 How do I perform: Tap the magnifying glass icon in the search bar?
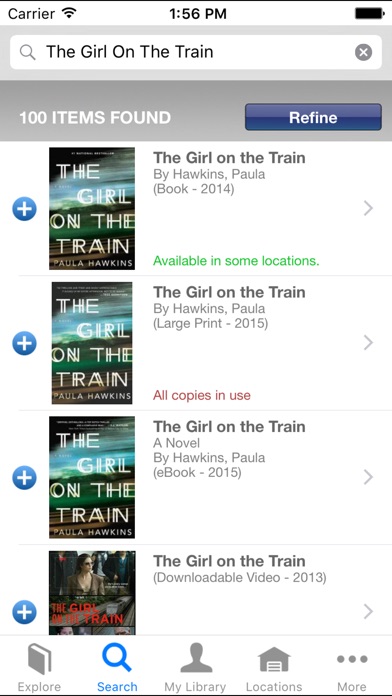[28, 52]
